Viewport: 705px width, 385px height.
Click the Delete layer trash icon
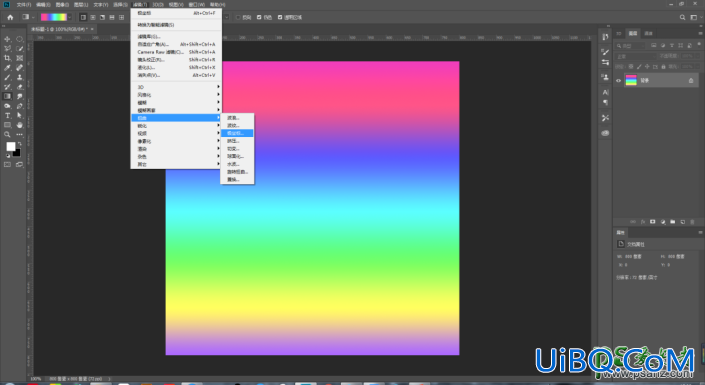[692, 222]
